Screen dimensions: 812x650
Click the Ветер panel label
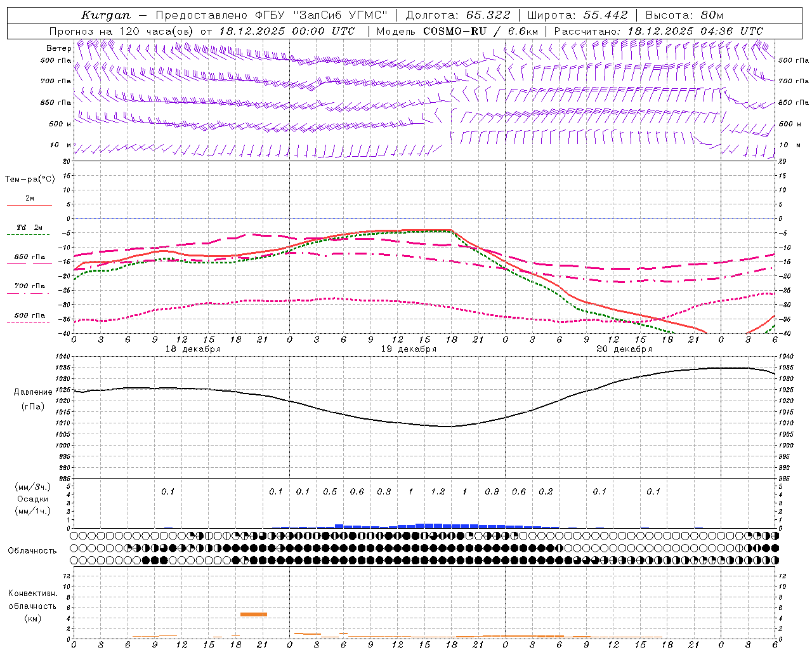[58, 48]
